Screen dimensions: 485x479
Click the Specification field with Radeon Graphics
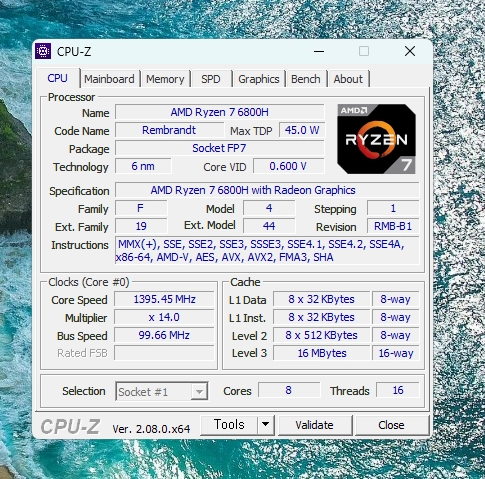click(x=267, y=190)
